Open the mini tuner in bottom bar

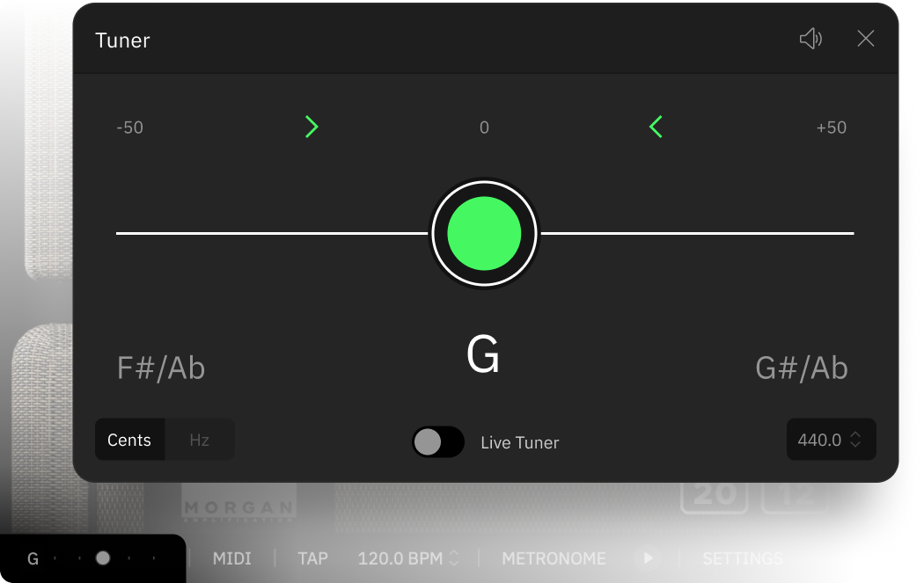(92, 558)
